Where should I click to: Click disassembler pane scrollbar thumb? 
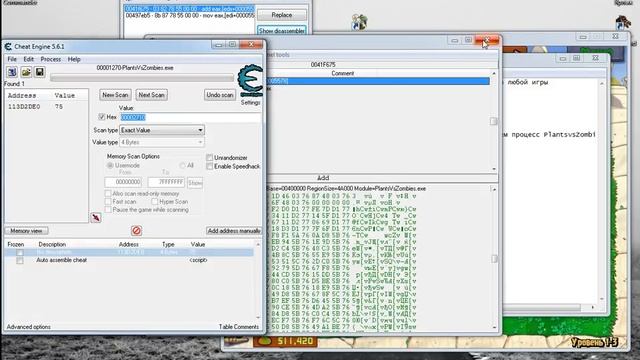(x=494, y=121)
